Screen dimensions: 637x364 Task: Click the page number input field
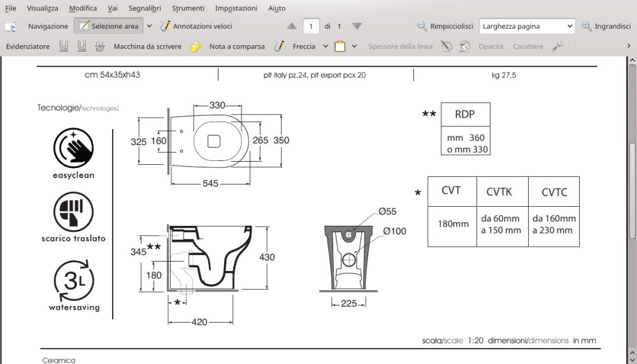(x=311, y=26)
